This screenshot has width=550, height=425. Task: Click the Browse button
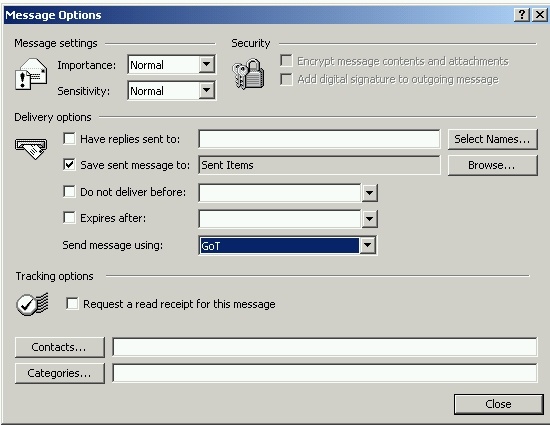[x=492, y=165]
